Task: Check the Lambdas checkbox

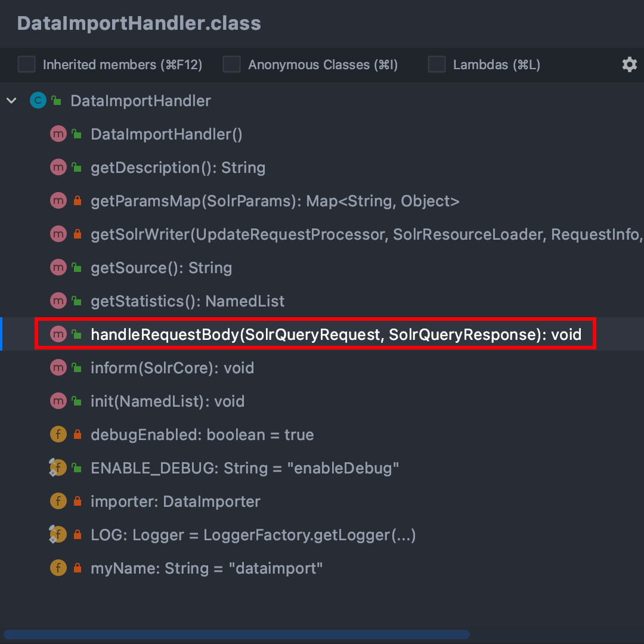Action: pyautogui.click(x=436, y=64)
